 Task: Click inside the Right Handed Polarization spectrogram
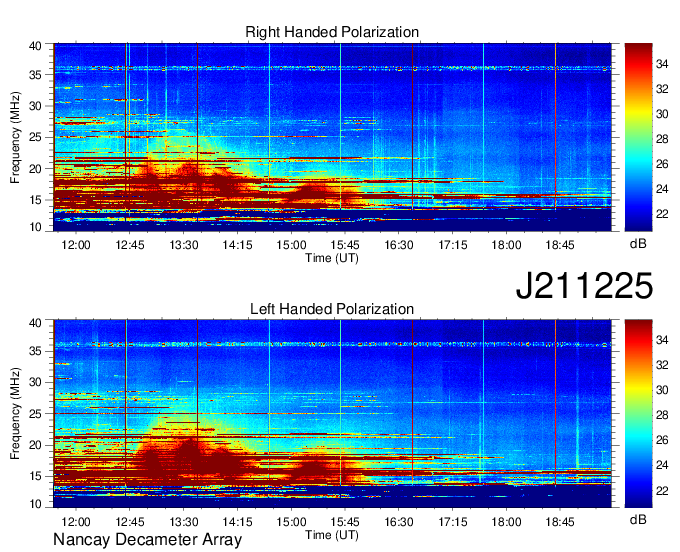(x=332, y=137)
